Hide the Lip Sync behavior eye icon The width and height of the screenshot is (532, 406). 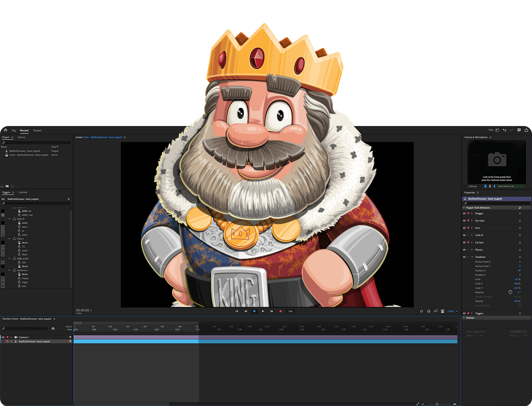pyautogui.click(x=464, y=242)
